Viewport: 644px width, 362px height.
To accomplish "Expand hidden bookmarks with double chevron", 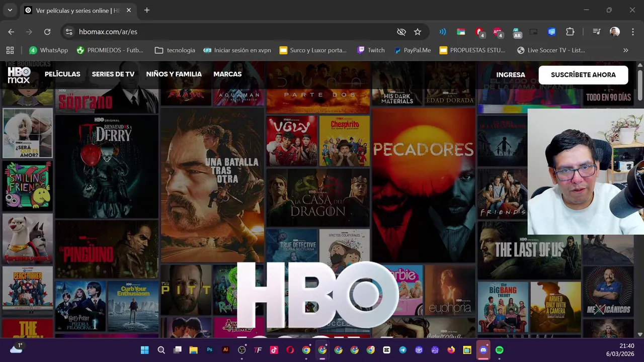I will (626, 50).
